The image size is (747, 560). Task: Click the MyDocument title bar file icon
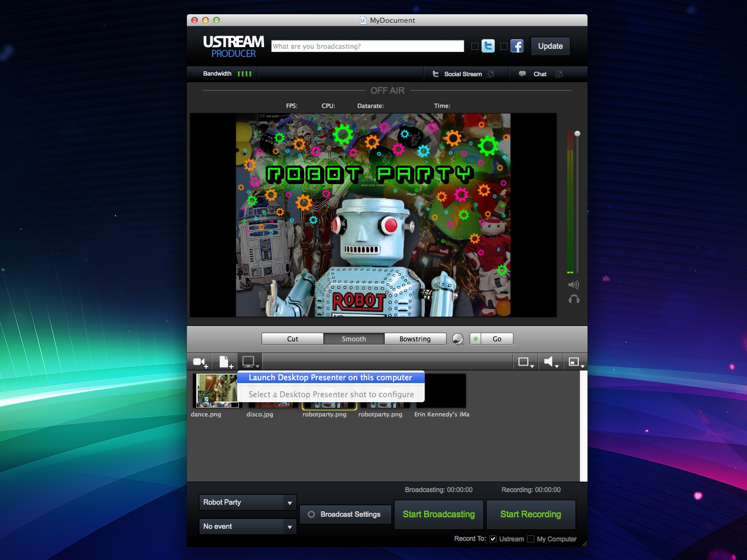coord(363,20)
